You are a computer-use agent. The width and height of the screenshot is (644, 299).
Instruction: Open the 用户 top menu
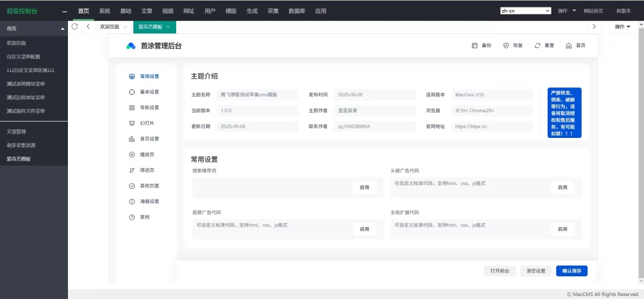click(209, 11)
